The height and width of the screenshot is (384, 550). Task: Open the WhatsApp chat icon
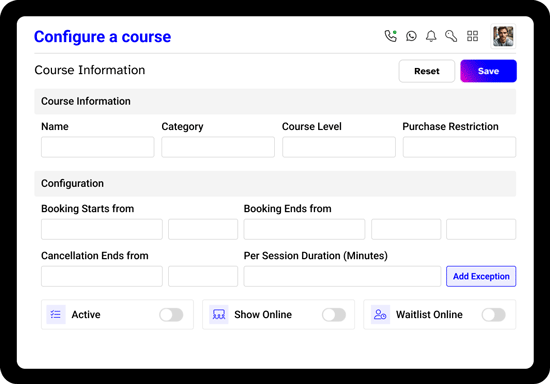pyautogui.click(x=411, y=36)
